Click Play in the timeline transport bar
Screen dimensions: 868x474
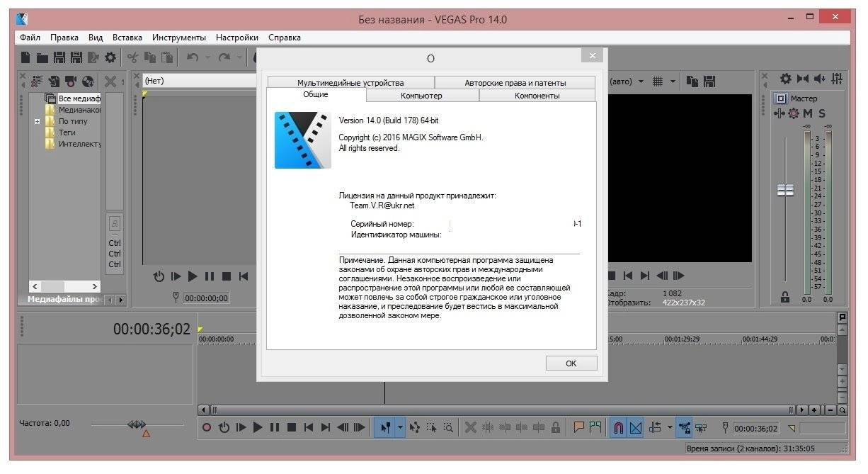[x=258, y=427]
